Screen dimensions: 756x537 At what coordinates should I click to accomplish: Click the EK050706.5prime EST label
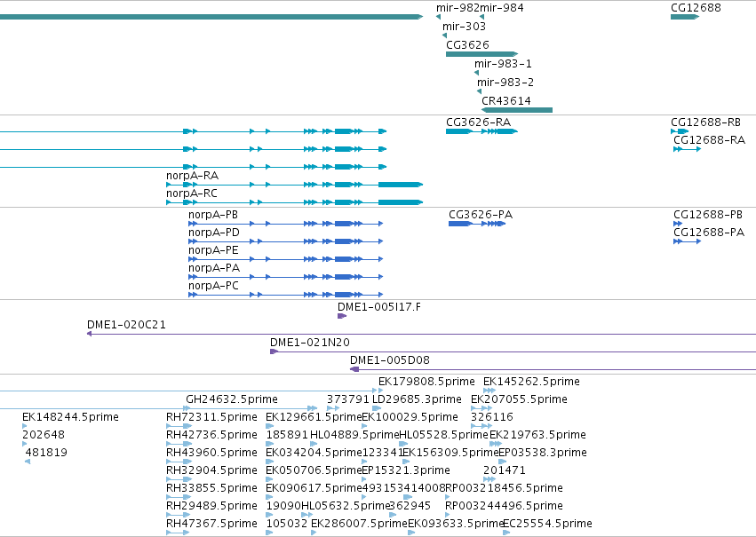tap(314, 470)
